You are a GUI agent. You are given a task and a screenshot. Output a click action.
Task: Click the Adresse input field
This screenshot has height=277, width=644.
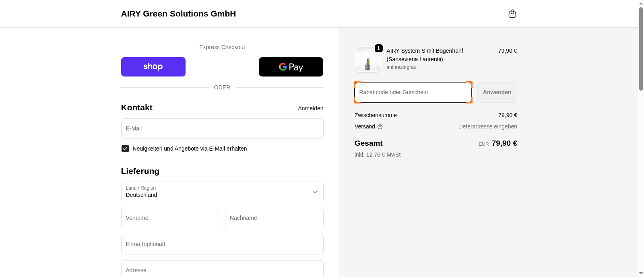click(222, 270)
